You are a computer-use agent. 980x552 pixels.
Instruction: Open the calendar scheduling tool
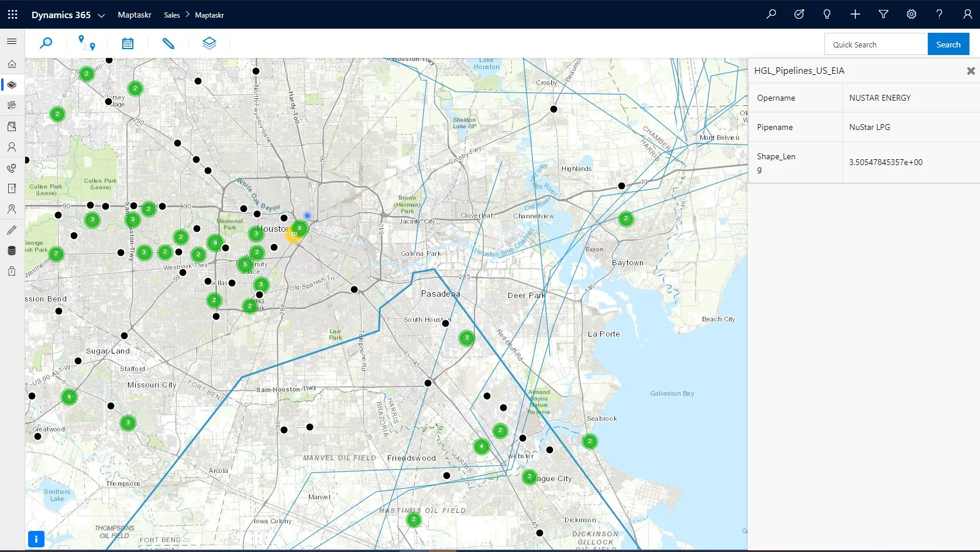tap(128, 43)
